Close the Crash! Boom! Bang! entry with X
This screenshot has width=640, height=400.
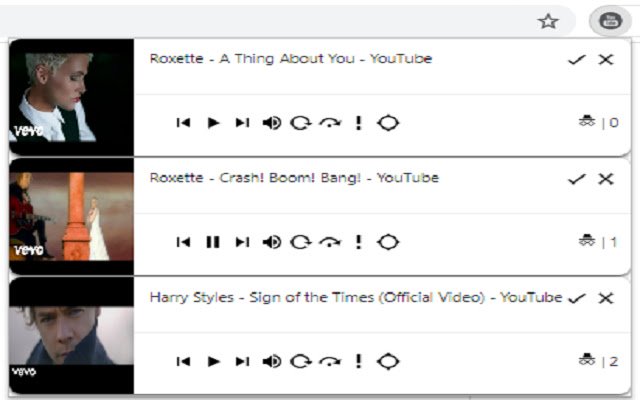pyautogui.click(x=606, y=179)
